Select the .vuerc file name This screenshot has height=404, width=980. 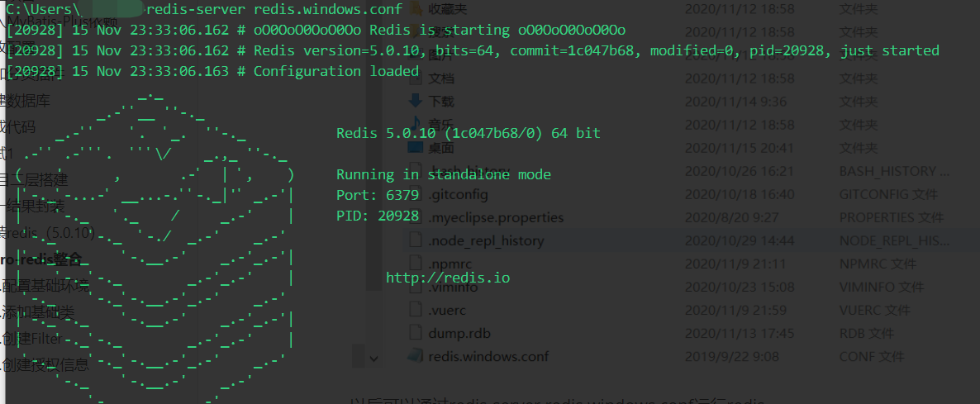point(448,310)
